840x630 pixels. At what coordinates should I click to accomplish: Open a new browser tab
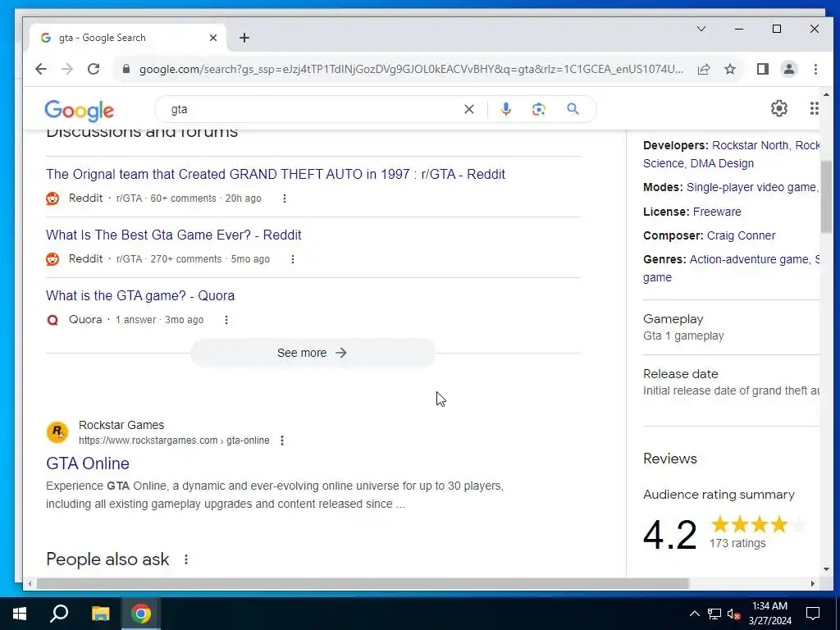coord(244,38)
